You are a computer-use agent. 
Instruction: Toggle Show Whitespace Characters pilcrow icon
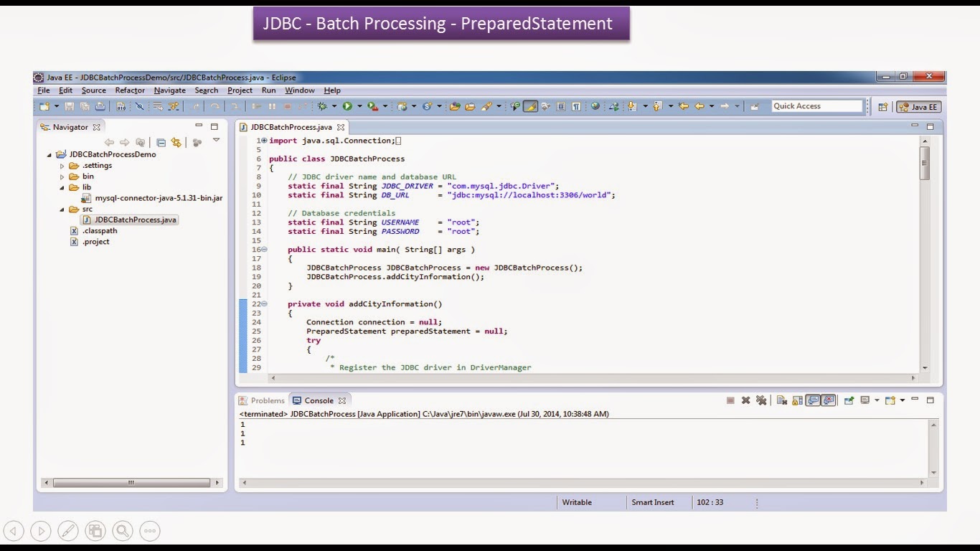[575, 106]
